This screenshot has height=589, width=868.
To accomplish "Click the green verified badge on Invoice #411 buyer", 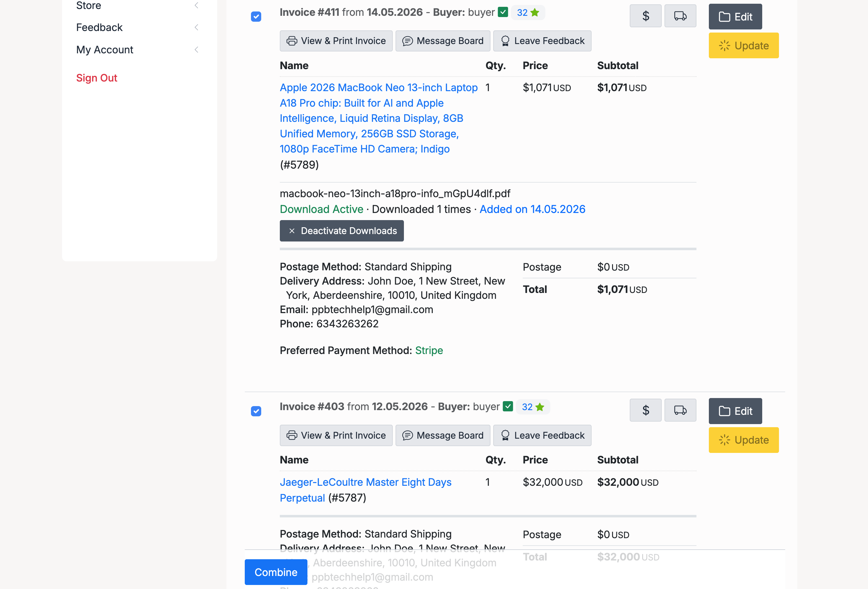I will point(503,12).
